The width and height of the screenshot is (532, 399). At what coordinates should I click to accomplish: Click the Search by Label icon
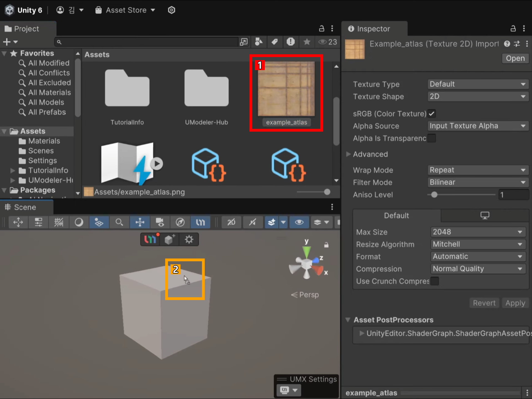tap(274, 42)
